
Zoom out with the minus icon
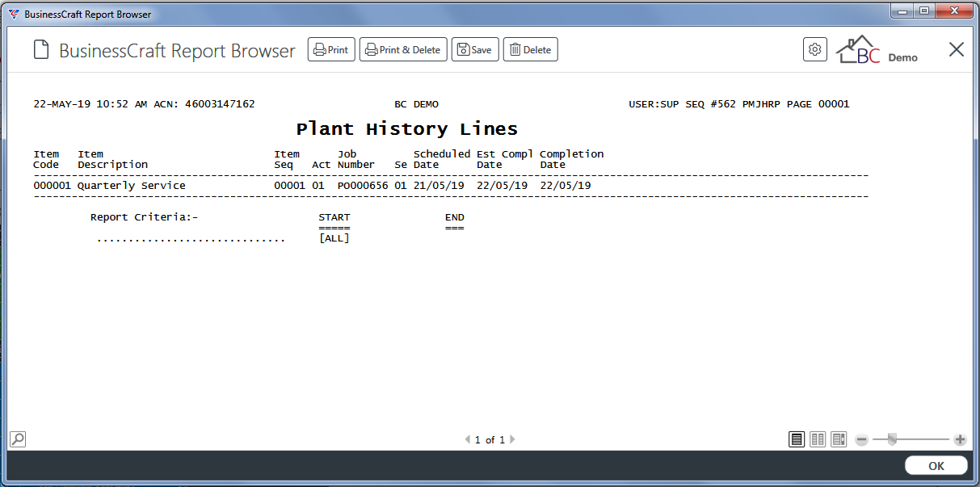(862, 439)
